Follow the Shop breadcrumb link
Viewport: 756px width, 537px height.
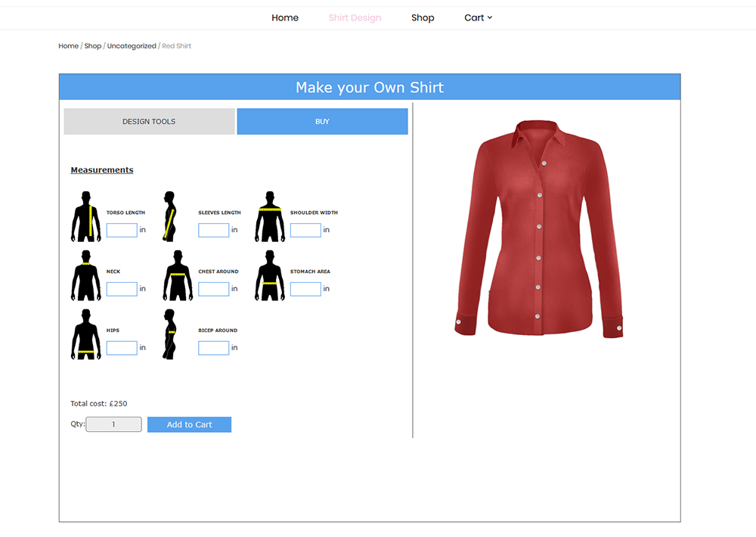93,46
